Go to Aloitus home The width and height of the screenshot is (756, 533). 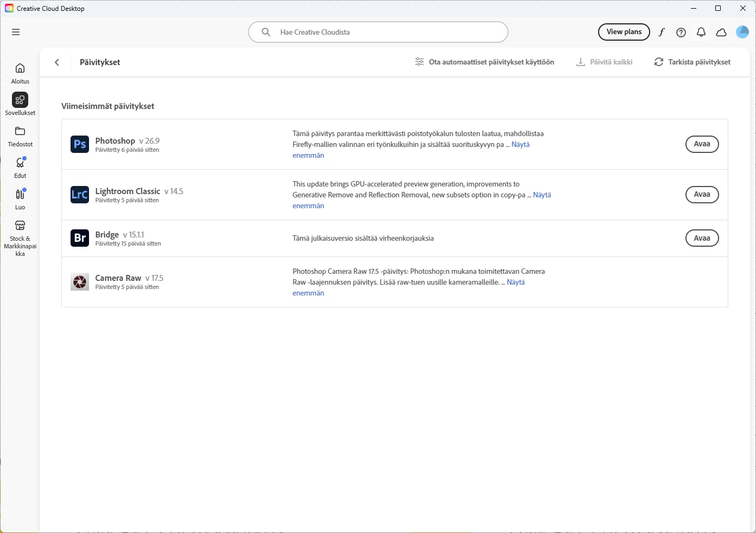click(x=20, y=74)
